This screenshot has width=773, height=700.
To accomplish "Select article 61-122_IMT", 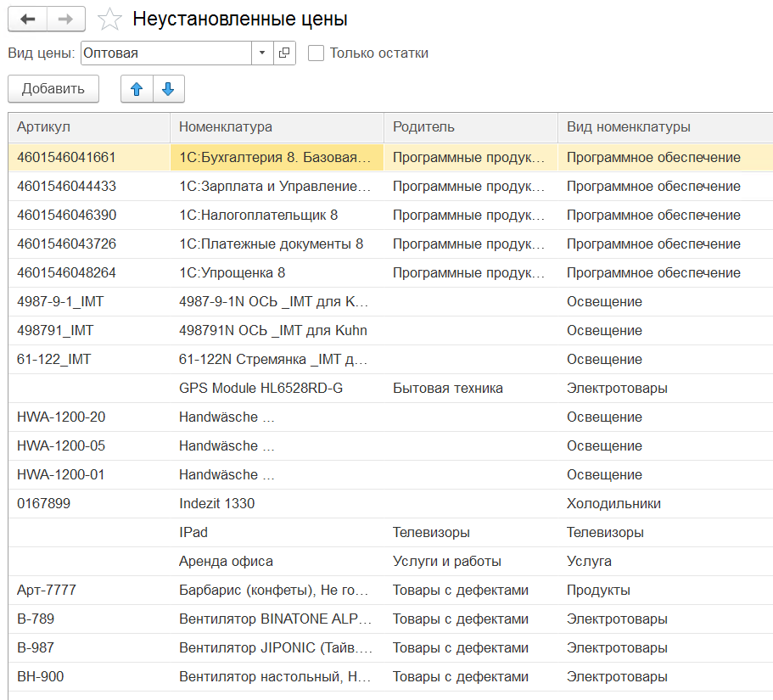I will pos(89,360).
